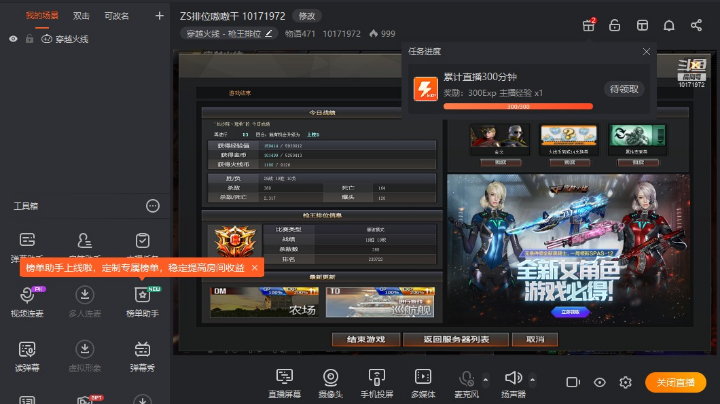Share the live room via share icon
The width and height of the screenshot is (720, 404).
[x=696, y=25]
